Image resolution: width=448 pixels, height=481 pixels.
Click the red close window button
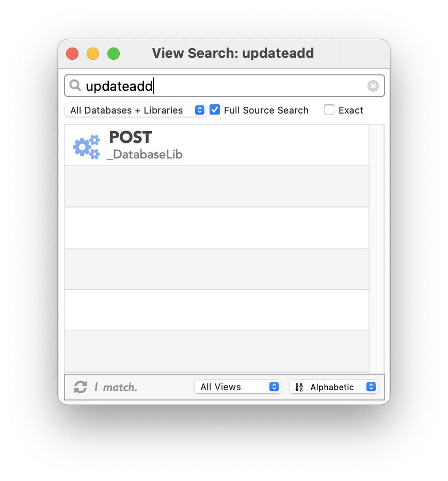tap(72, 54)
